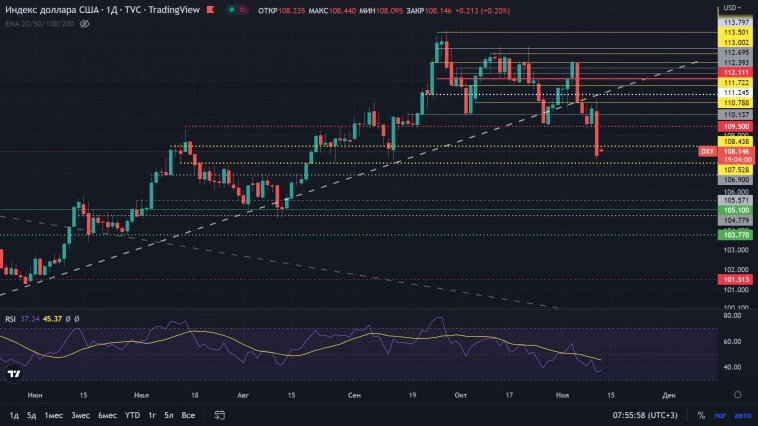
Task: Toggle logarithmic scale лог
Action: click(720, 414)
